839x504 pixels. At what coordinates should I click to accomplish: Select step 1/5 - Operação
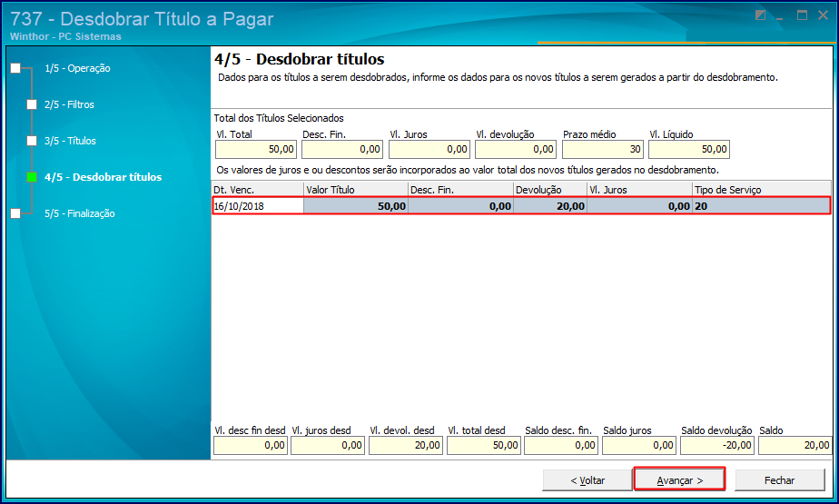tap(77, 68)
